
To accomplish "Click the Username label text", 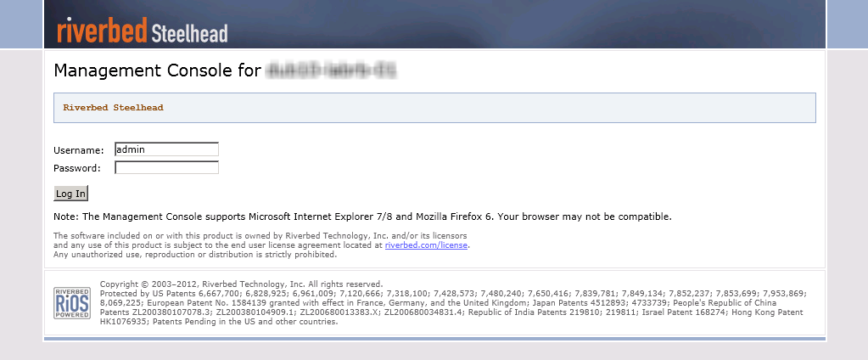I will pos(79,150).
